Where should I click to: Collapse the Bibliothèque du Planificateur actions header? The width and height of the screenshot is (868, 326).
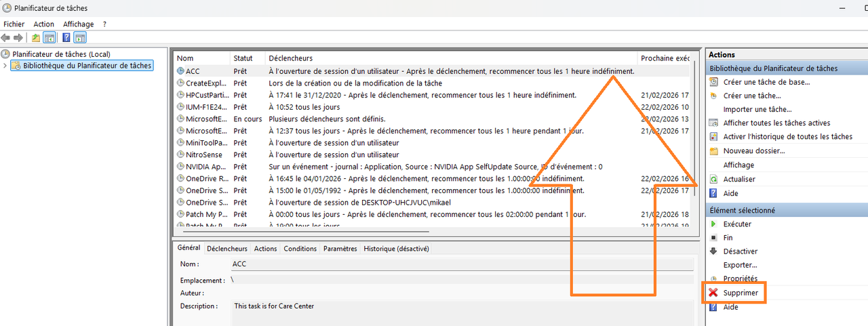click(787, 68)
